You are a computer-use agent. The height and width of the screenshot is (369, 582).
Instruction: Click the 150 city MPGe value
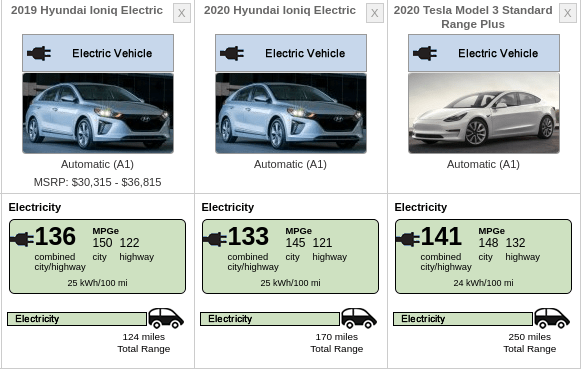pyautogui.click(x=102, y=243)
